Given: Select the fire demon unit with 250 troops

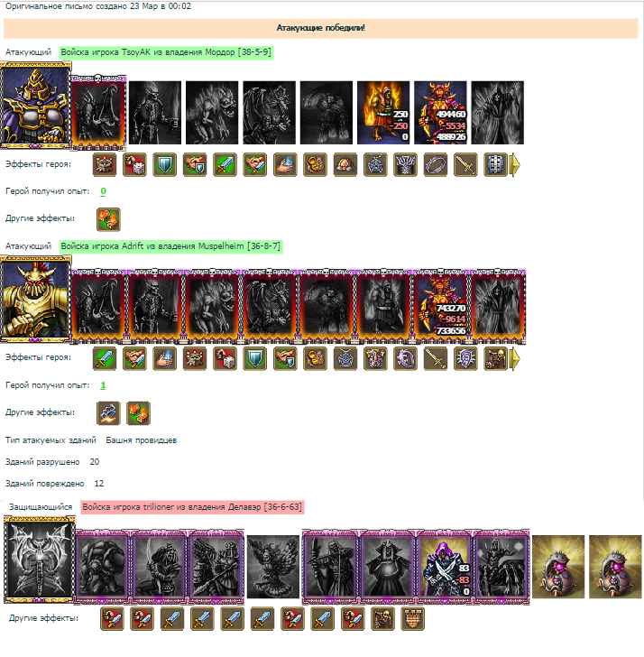Looking at the screenshot, I should 383,113.
